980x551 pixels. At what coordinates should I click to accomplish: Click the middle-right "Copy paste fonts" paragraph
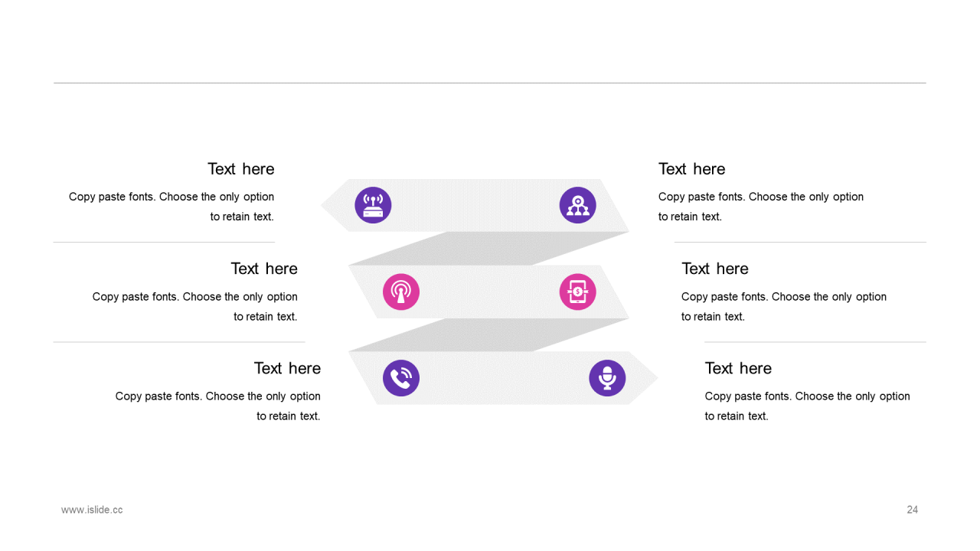pyautogui.click(x=784, y=307)
